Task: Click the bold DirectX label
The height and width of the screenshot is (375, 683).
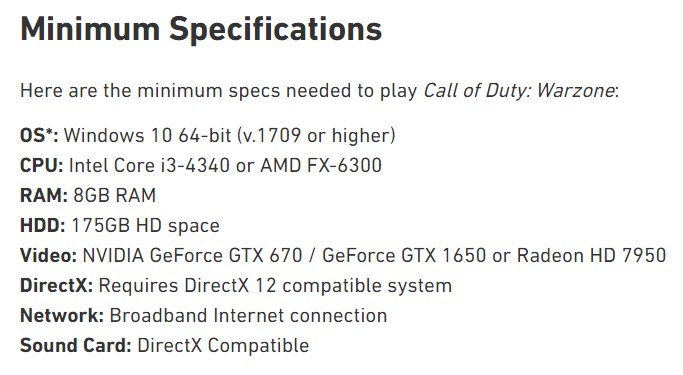Action: click(x=56, y=286)
